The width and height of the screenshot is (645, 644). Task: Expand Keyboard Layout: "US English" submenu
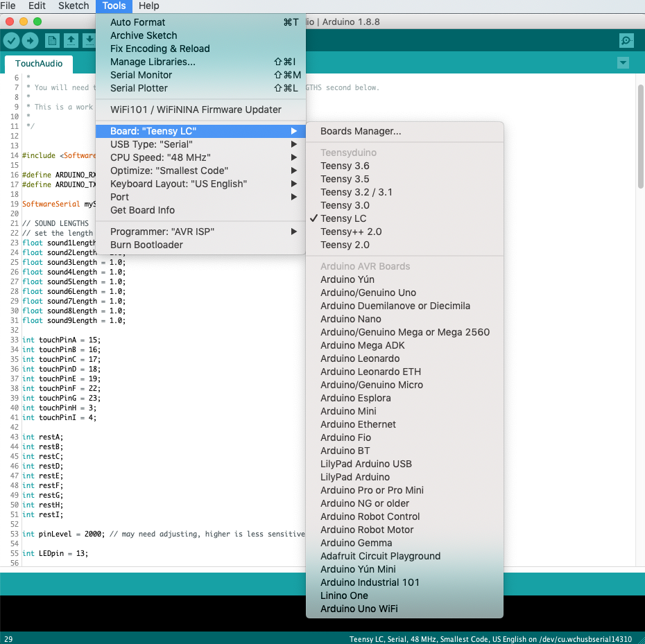coord(200,184)
